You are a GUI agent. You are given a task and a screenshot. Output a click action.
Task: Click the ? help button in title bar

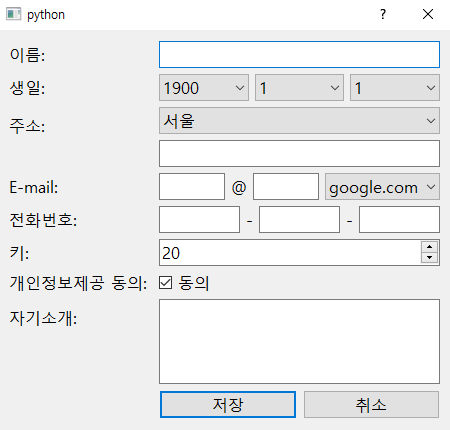click(x=383, y=14)
